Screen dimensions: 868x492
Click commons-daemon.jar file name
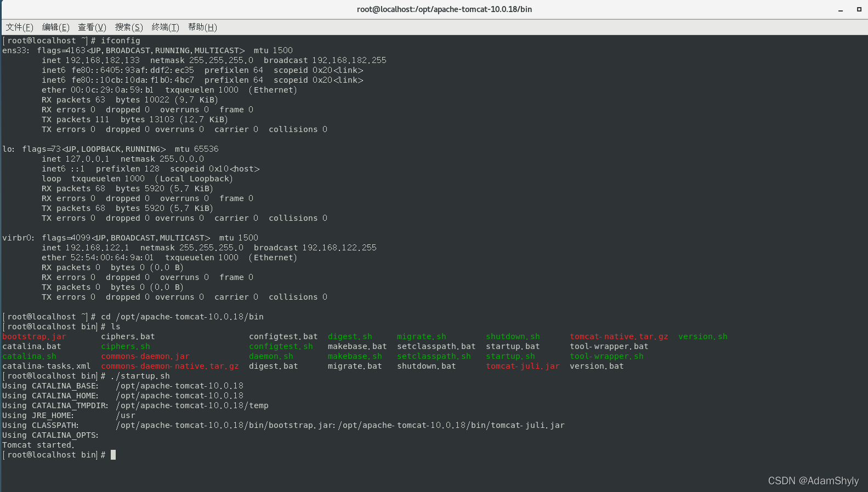click(x=145, y=356)
